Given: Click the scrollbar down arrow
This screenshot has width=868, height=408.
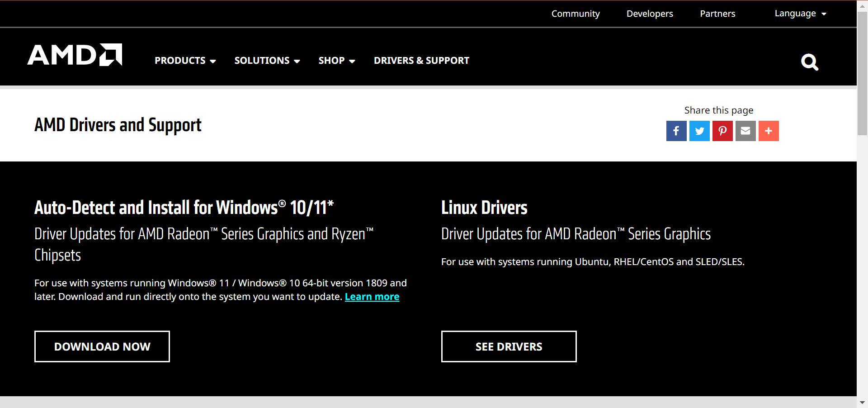Looking at the screenshot, I should (862, 403).
